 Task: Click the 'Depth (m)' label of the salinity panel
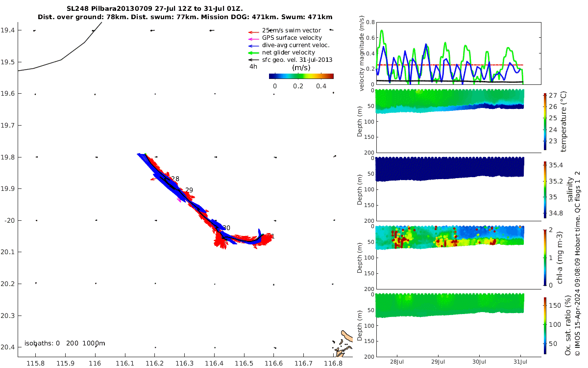pos(360,189)
